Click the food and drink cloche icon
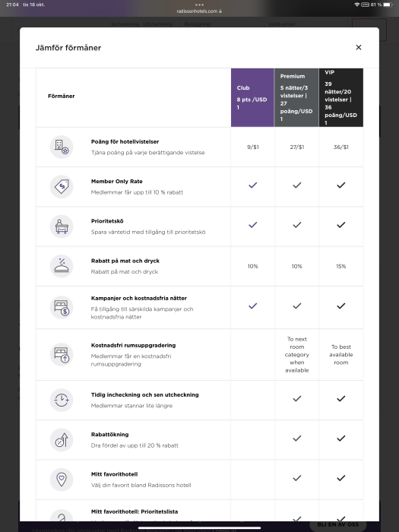399x532 pixels. [62, 266]
